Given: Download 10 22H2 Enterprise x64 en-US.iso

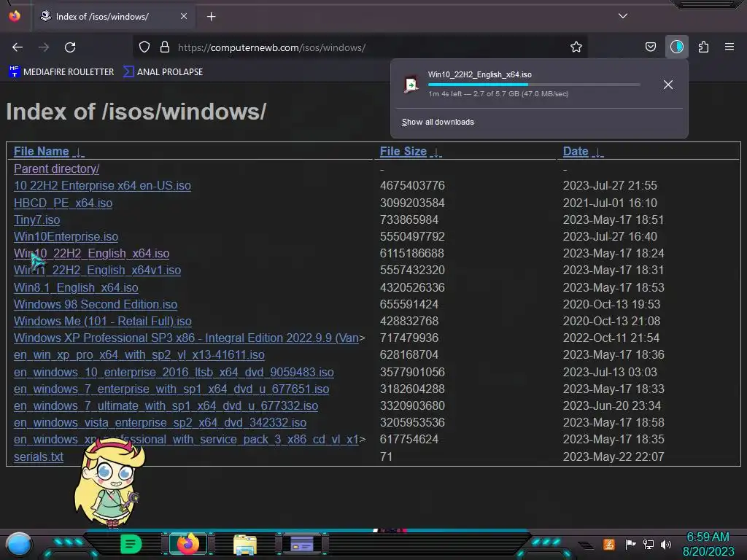Looking at the screenshot, I should coord(102,186).
